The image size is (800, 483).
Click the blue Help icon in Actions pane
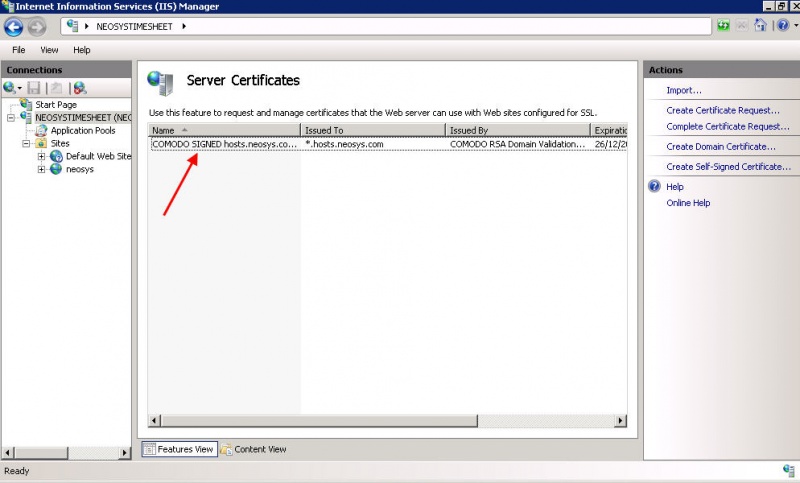(654, 186)
